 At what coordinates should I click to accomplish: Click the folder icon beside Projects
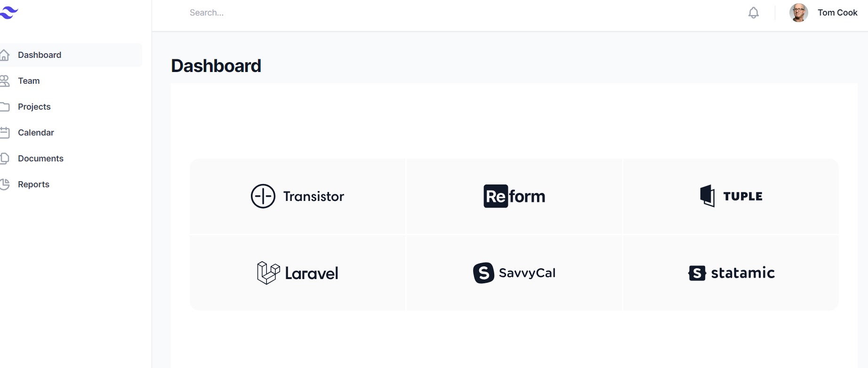[x=6, y=106]
